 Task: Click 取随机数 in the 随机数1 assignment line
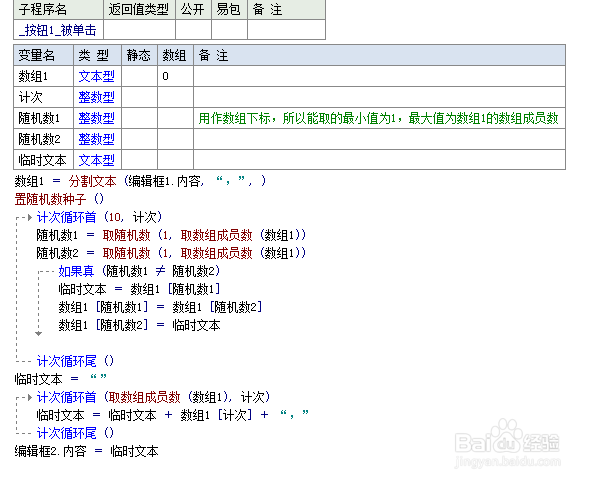pos(126,235)
